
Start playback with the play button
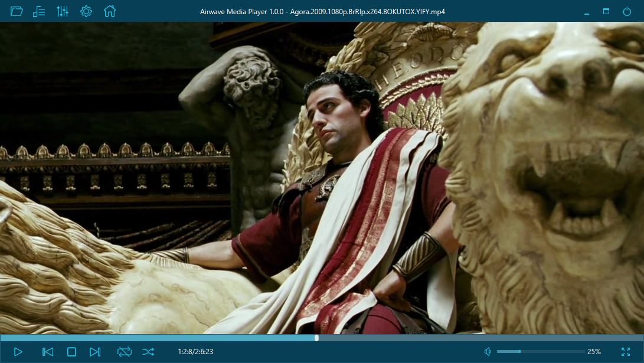coord(18,352)
